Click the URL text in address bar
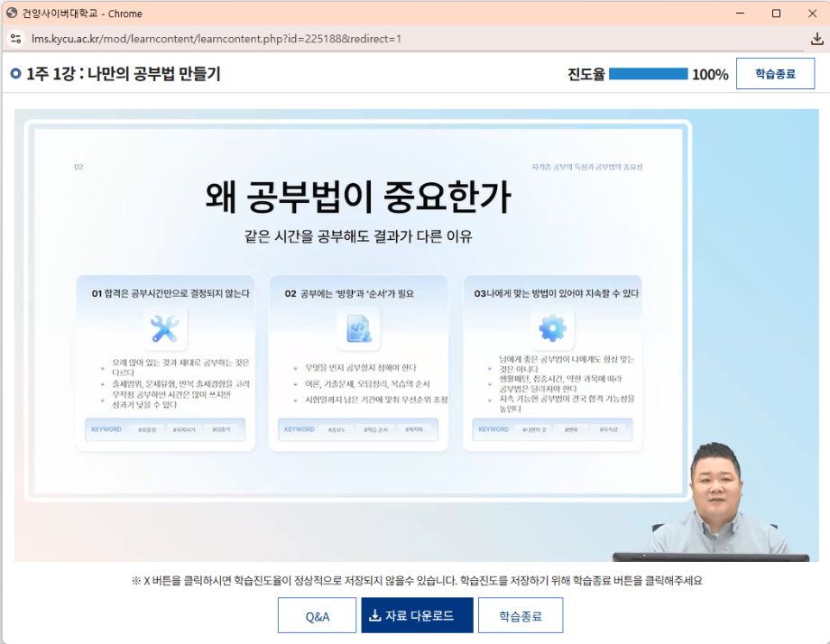 coord(216,39)
